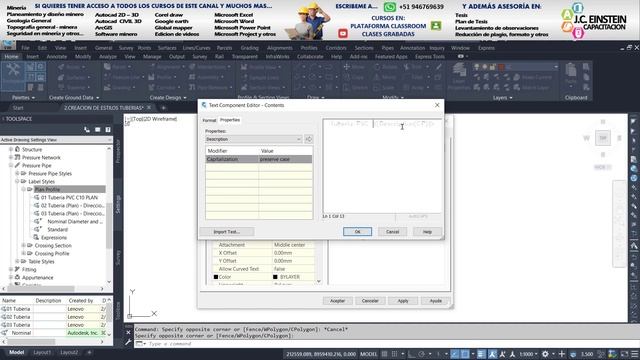This screenshot has height=360, width=640.
Task: Click Appurtenance node icon in tree
Action: (17, 277)
